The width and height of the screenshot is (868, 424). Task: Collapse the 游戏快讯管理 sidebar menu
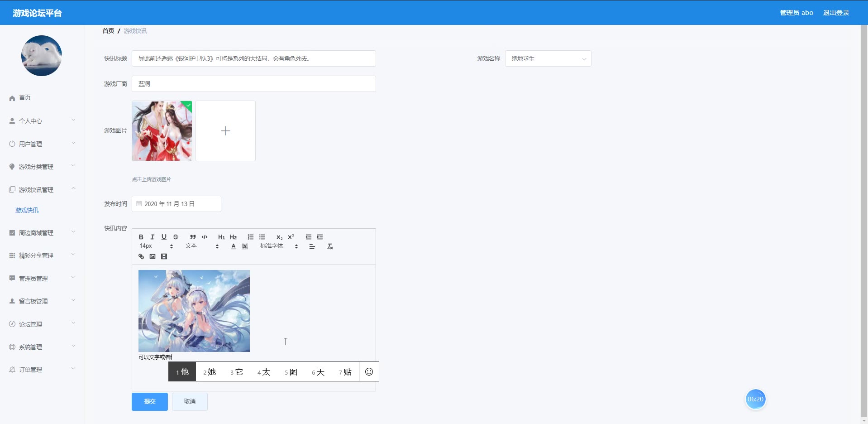click(42, 190)
